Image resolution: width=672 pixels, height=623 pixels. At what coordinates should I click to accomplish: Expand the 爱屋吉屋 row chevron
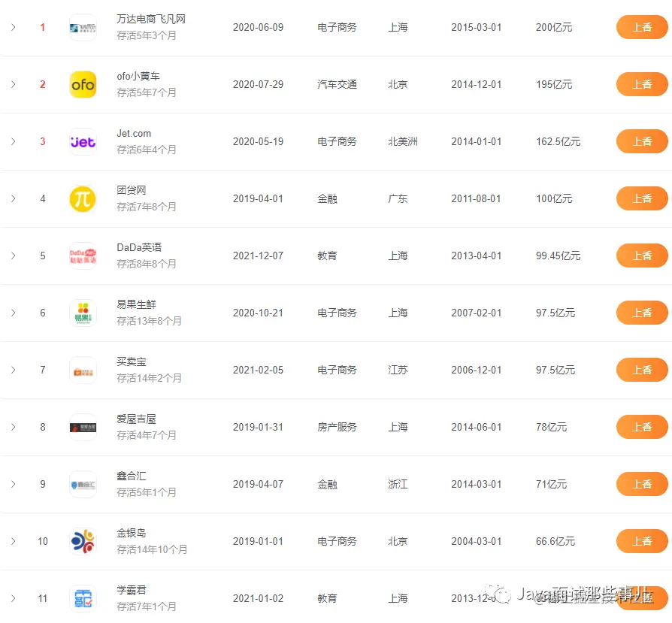tap(13, 427)
